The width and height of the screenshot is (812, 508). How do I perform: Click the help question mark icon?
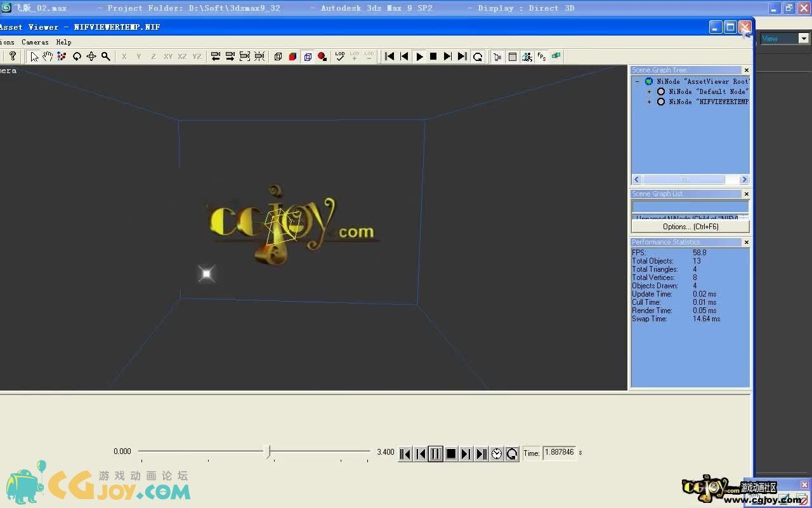point(12,57)
